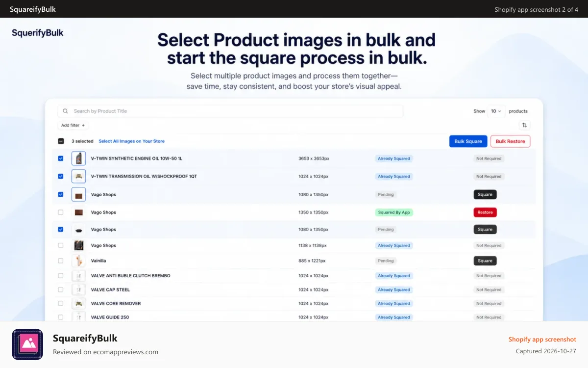This screenshot has width=588, height=368.
Task: Uncheck V-TWIN TRANSMISSION OIL W/SHOCKPROOF 1QT
Action: click(61, 176)
